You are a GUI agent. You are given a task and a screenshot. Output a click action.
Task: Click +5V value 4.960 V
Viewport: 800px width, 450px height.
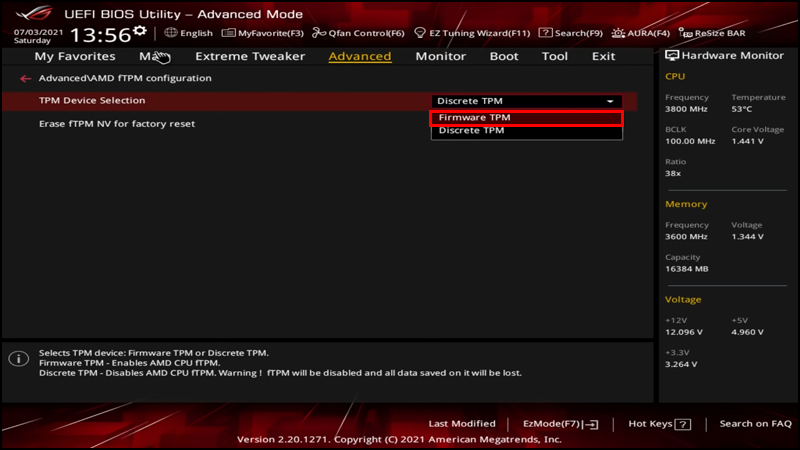pos(747,332)
